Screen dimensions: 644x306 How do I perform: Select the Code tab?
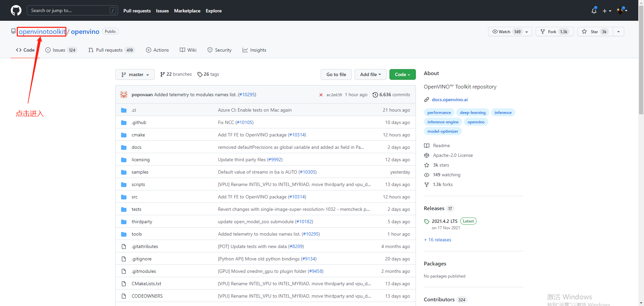tap(25, 50)
